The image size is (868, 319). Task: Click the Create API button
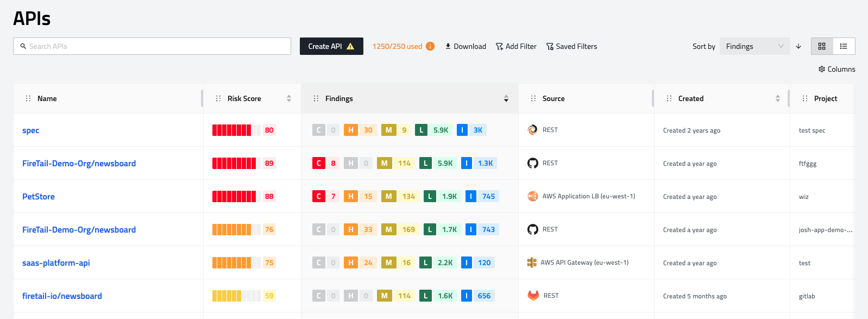[x=331, y=46]
